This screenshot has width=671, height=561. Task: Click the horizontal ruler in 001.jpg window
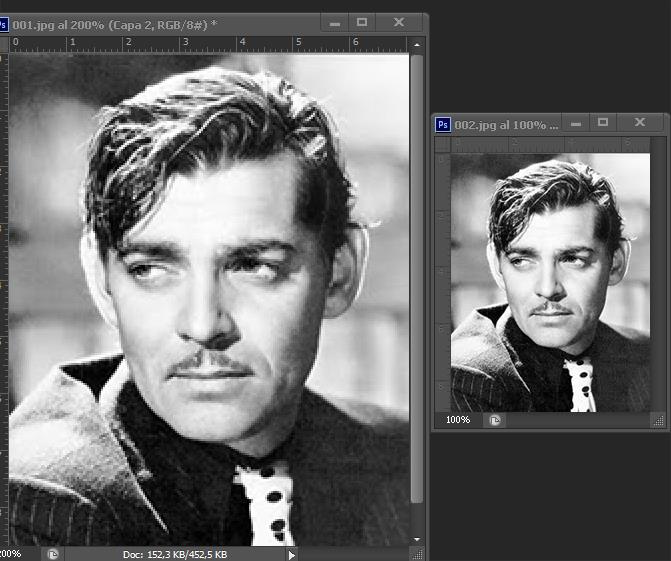tap(208, 44)
